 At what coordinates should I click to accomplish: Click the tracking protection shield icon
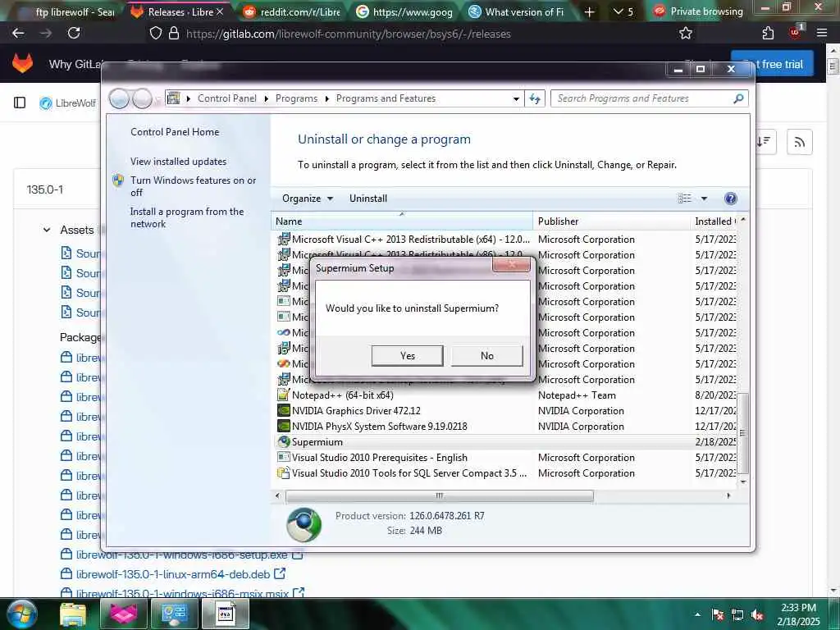(x=155, y=34)
